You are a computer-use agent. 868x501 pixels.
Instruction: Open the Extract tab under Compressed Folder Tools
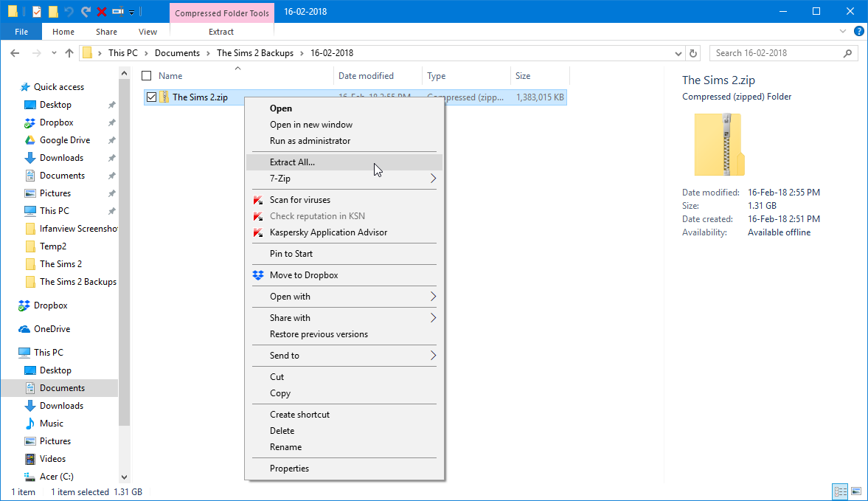click(221, 32)
